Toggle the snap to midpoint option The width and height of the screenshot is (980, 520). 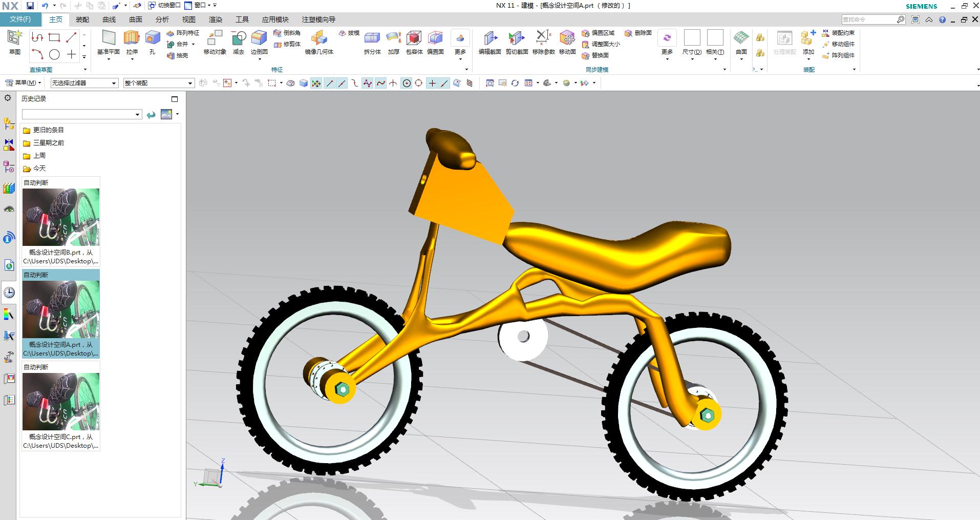(x=342, y=83)
